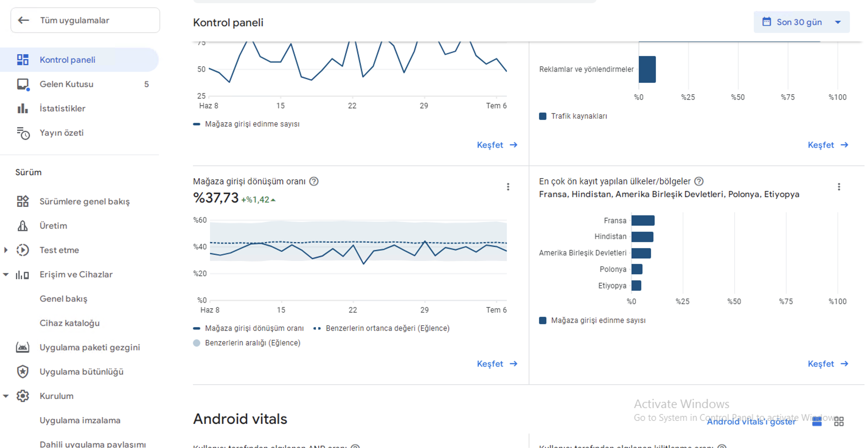Open the Gelen Kutusu inbox icon
The image size is (868, 448).
pyautogui.click(x=23, y=84)
